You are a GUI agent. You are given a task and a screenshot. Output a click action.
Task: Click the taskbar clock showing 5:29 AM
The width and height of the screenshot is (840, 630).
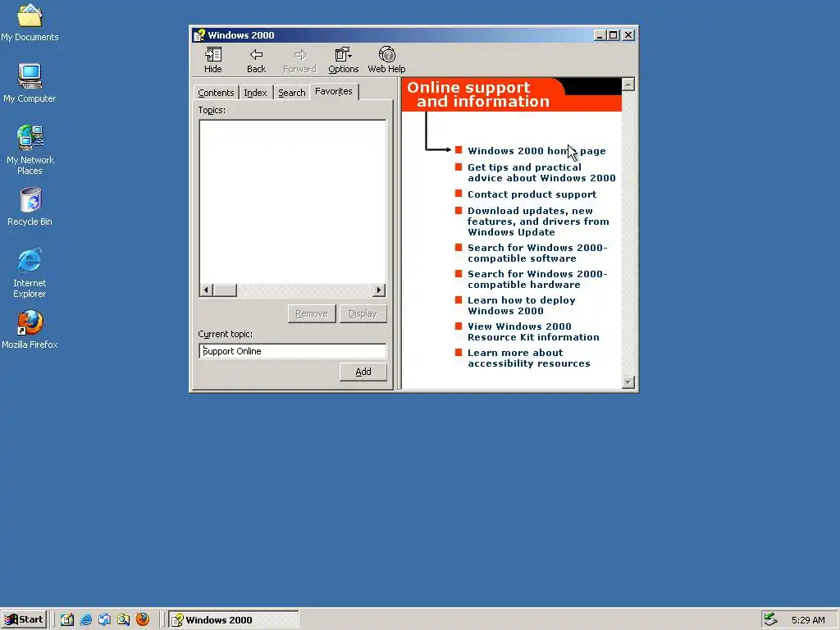click(808, 620)
